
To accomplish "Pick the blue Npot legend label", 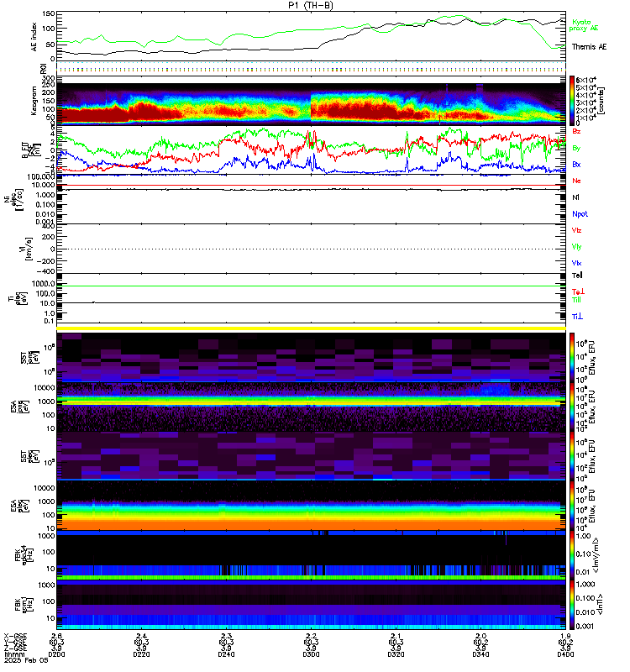I will tap(580, 214).
